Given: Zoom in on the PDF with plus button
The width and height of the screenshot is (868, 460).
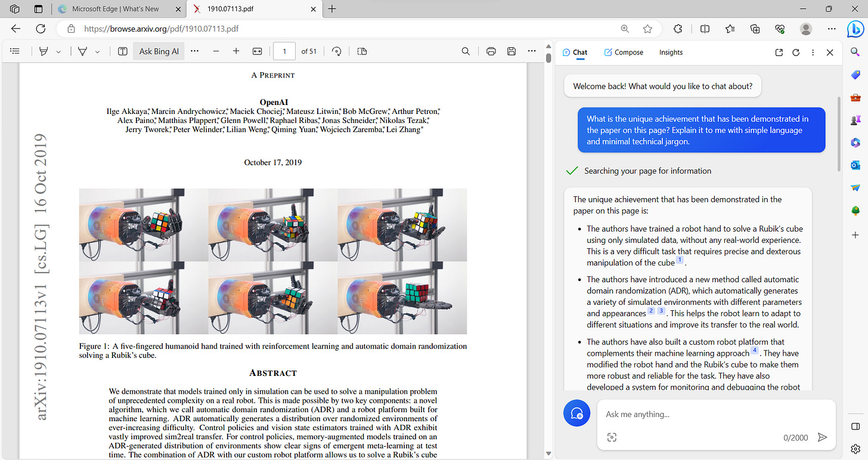Looking at the screenshot, I should [236, 51].
